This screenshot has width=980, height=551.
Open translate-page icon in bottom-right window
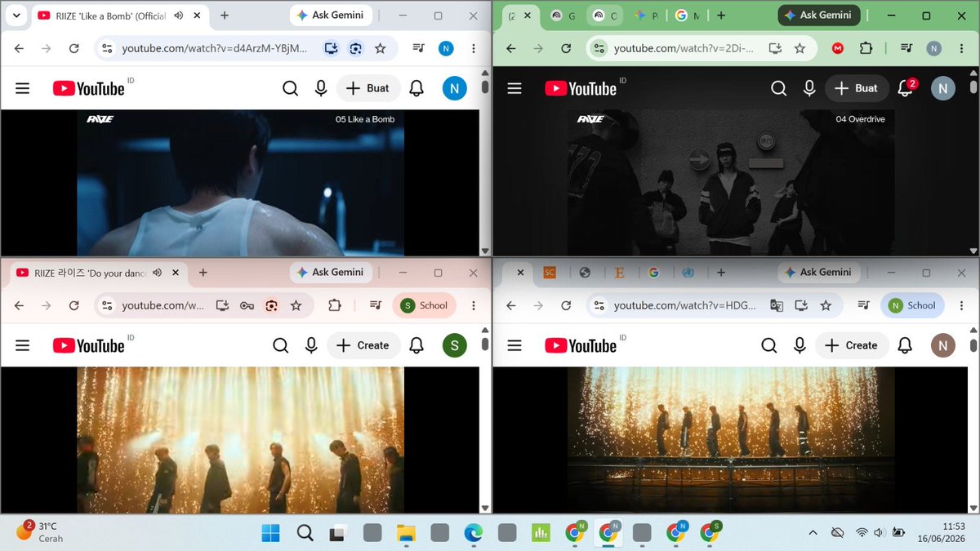tap(777, 305)
